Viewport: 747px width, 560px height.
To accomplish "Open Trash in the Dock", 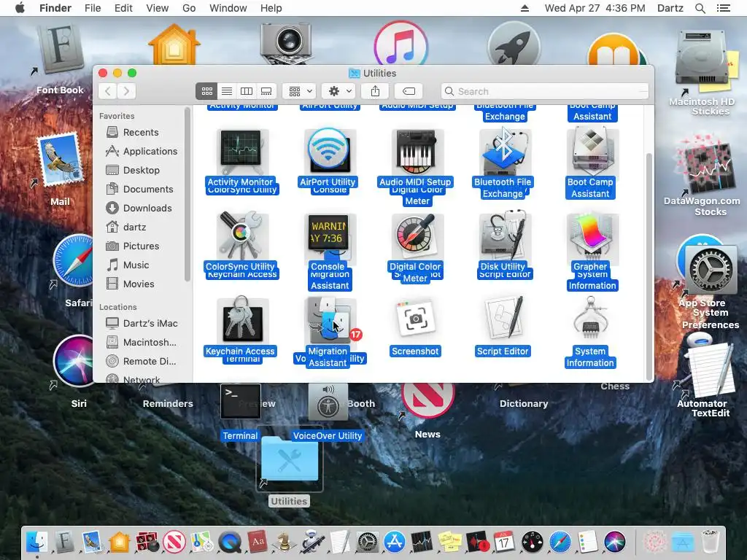I will (710, 542).
